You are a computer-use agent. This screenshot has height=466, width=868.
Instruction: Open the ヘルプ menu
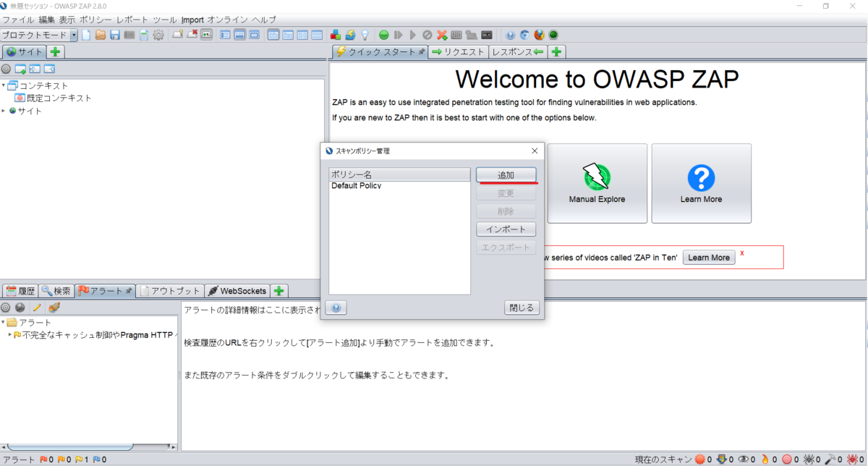264,20
